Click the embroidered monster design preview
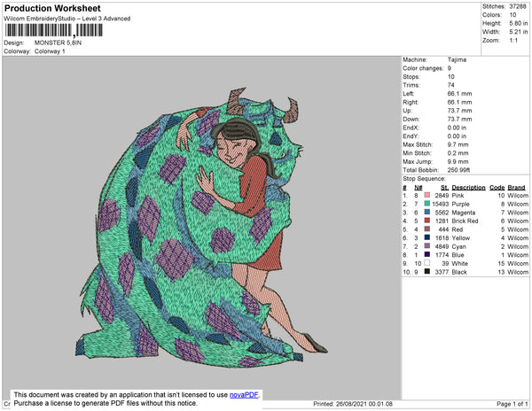This screenshot has height=411, width=532. click(x=201, y=228)
